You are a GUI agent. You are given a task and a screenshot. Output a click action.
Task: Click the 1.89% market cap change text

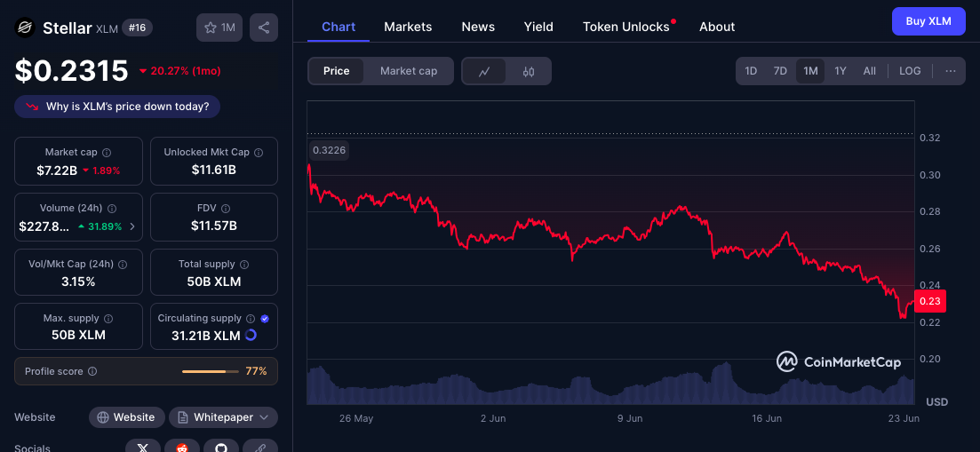107,170
